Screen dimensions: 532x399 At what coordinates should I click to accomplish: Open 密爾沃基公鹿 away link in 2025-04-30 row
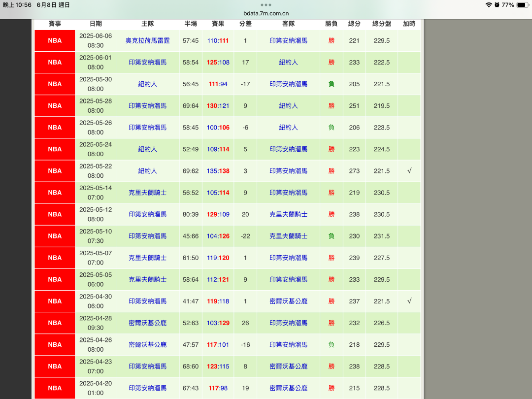click(x=288, y=301)
